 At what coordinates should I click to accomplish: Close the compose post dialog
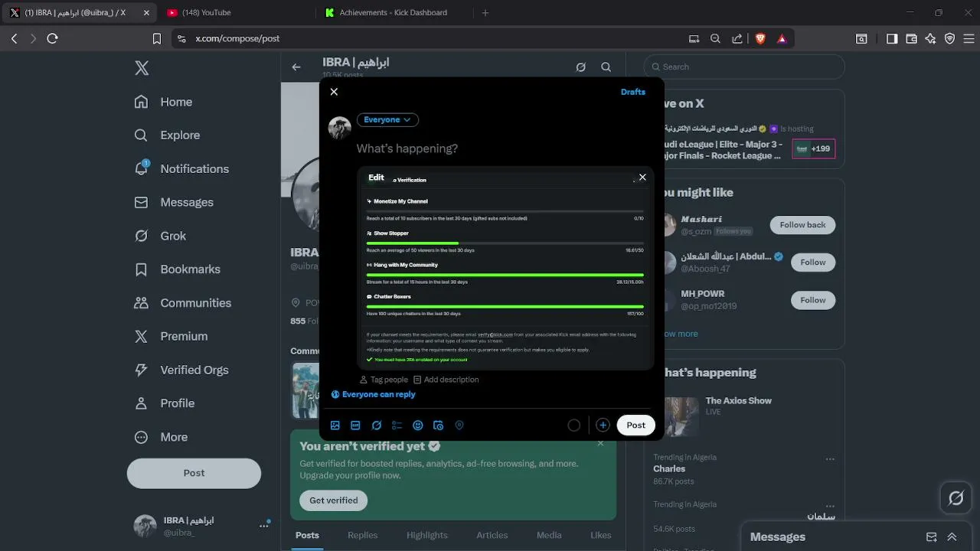point(334,92)
